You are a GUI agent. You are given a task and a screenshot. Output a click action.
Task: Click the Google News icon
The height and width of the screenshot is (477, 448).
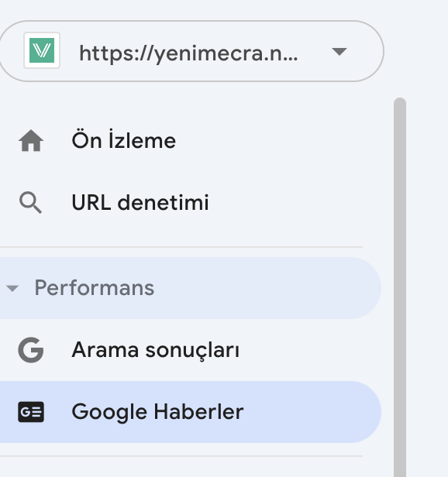coord(31,412)
